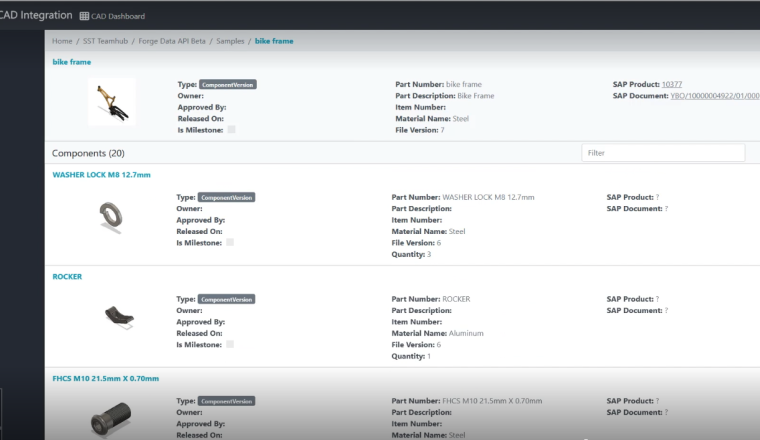Toggle Is Milestone checkbox for bike frame
Image resolution: width=760 pixels, height=440 pixels.
[231, 129]
